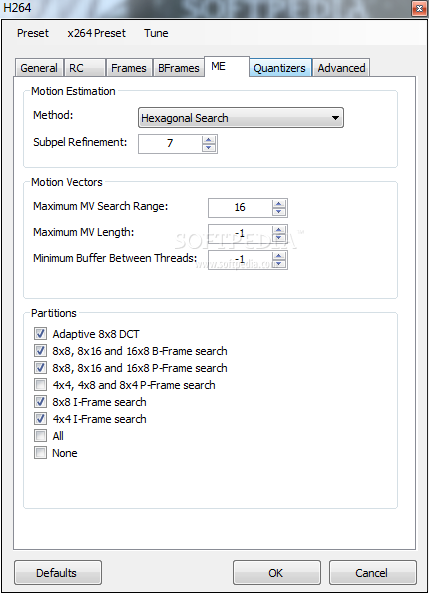This screenshot has height=594, width=429.
Task: Decrease Subpel Refinement with down arrow
Action: pyautogui.click(x=209, y=148)
